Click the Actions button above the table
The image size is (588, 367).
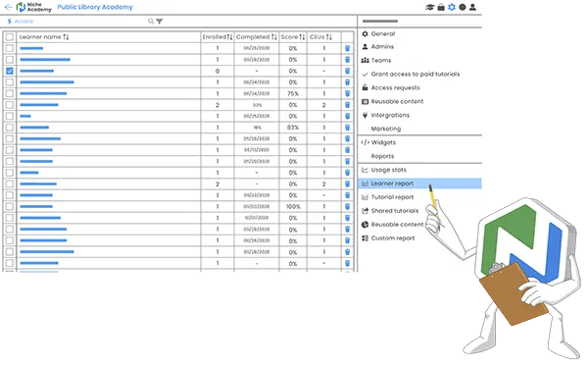tap(21, 22)
